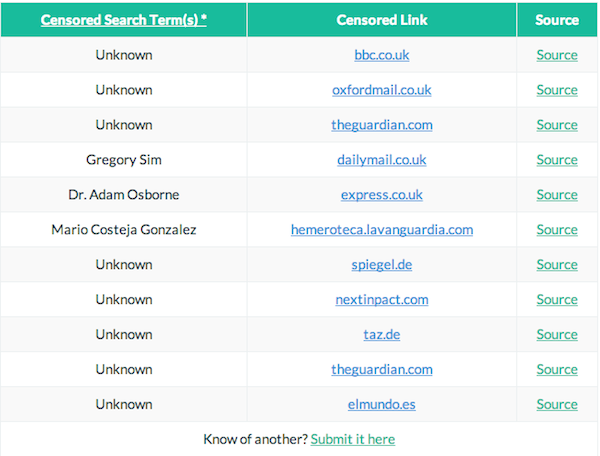Image resolution: width=600 pixels, height=456 pixels.
Task: View Source for Mario Costeja Gonzalez row
Action: 557,230
